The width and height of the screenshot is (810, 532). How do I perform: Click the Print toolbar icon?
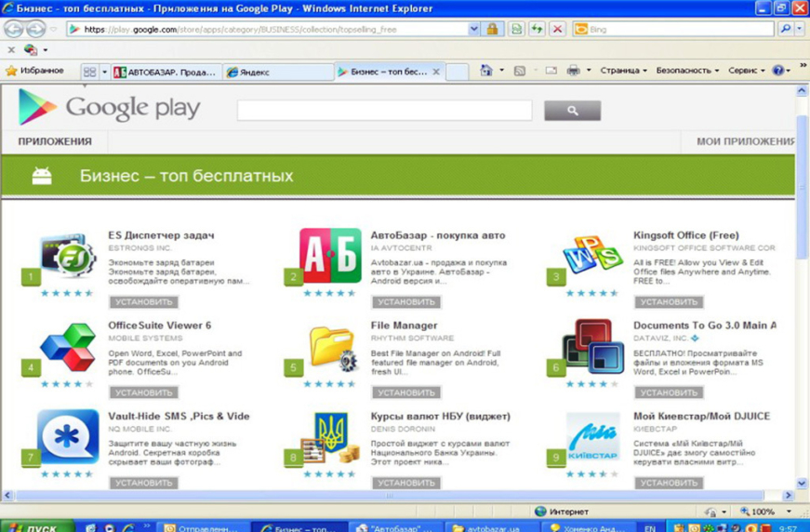(574, 71)
